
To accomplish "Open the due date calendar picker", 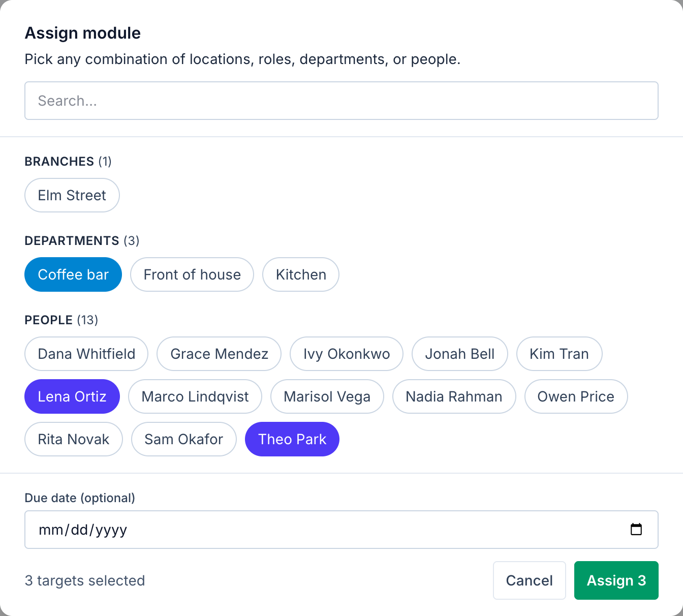I will 636,530.
